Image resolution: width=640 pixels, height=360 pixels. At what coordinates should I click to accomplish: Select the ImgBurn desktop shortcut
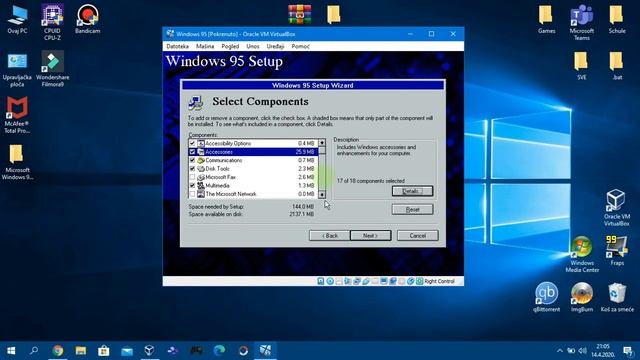(582, 298)
